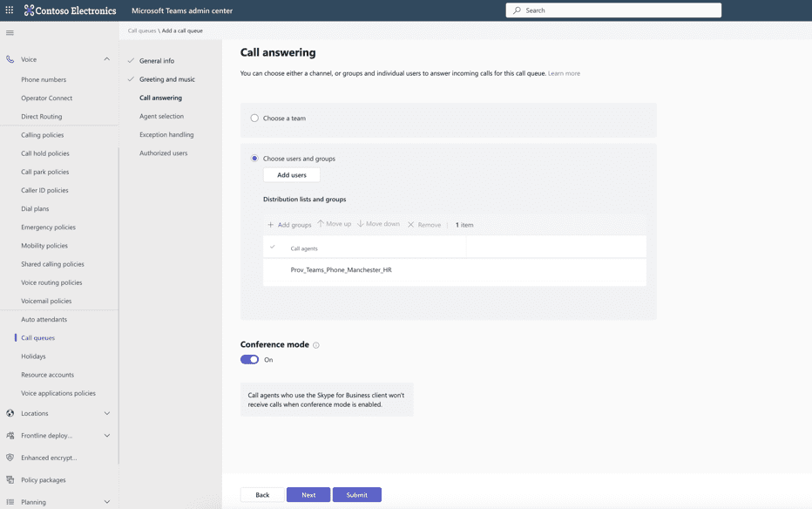Viewport: 812px width, 509px height.
Task: Go to the Authorized users step
Action: click(x=163, y=153)
